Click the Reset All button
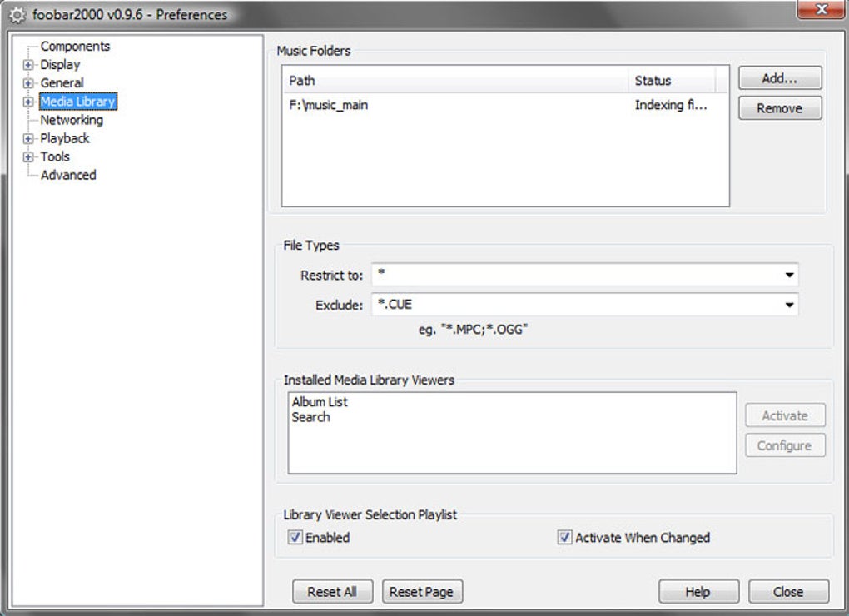Viewport: 849px width, 616px height. click(332, 592)
